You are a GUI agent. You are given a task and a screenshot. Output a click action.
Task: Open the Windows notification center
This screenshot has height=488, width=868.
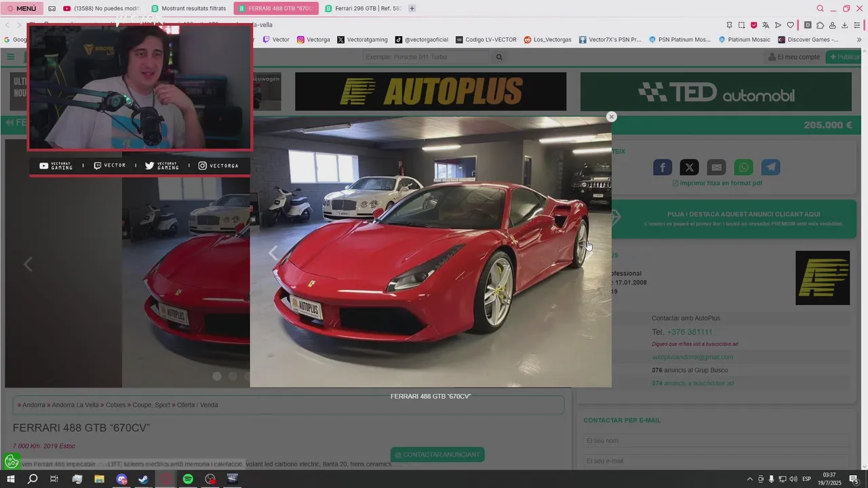coord(854,479)
